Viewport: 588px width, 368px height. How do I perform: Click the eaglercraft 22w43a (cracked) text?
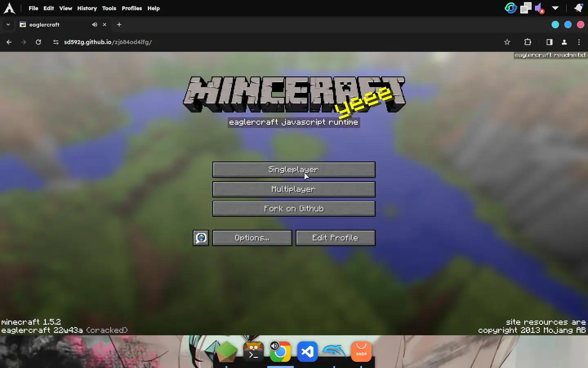pyautogui.click(x=65, y=330)
